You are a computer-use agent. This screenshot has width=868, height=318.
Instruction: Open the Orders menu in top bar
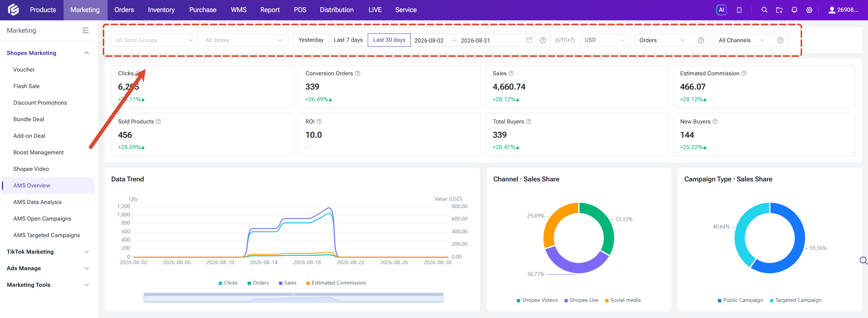pos(124,10)
